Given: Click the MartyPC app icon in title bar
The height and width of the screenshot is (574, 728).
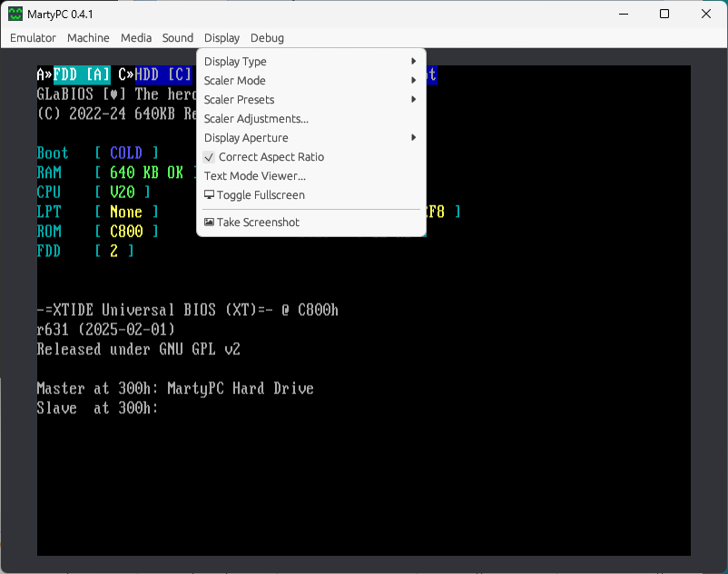Looking at the screenshot, I should [15, 15].
